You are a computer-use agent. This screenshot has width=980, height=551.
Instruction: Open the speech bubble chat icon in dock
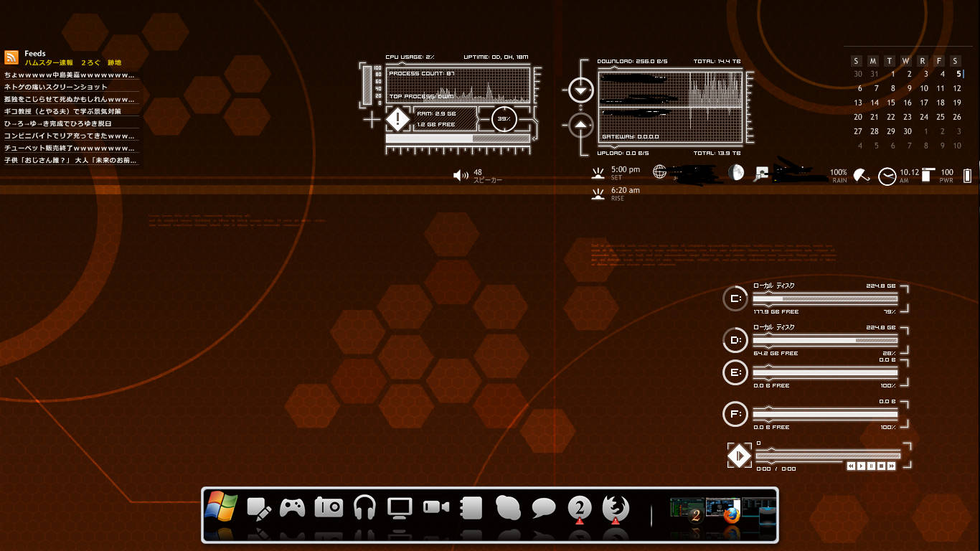544,509
